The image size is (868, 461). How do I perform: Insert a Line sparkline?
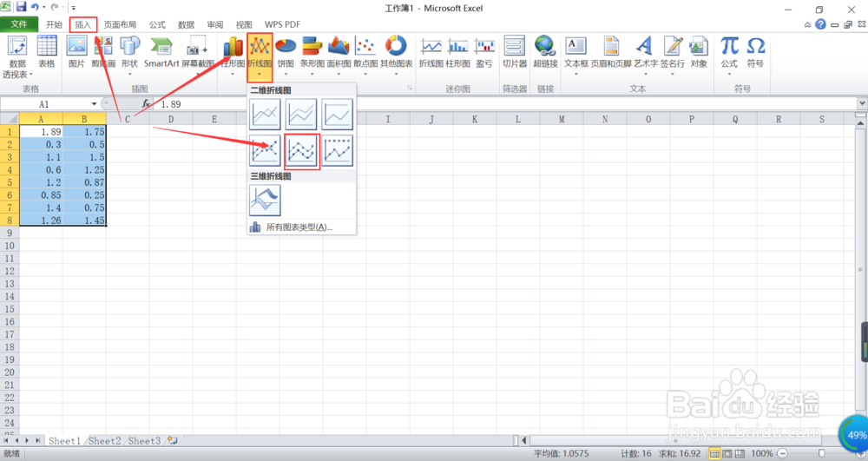click(x=431, y=53)
